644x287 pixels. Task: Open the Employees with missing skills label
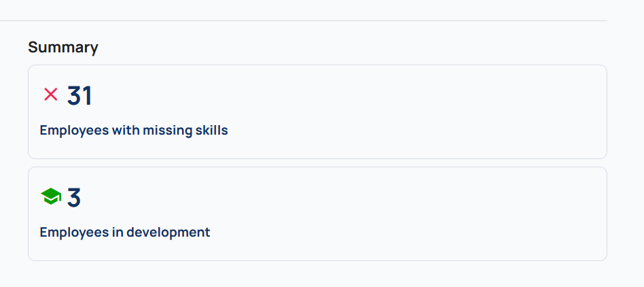coord(133,131)
